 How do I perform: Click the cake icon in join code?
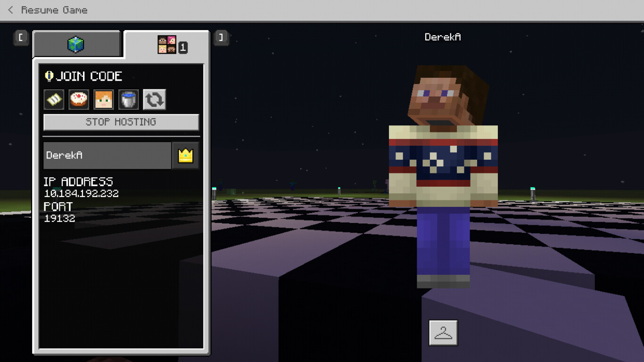79,99
